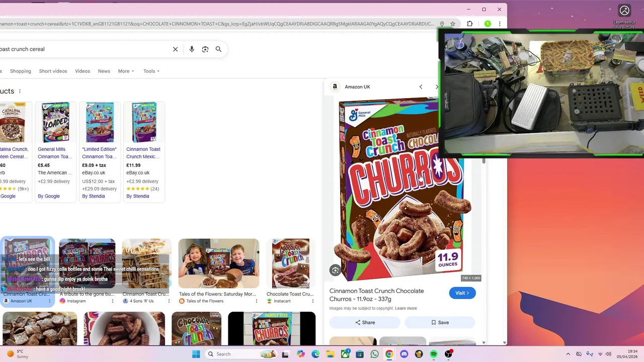The height and width of the screenshot is (362, 644).
Task: Open Microsoft Edge from the taskbar
Action: [x=315, y=354]
